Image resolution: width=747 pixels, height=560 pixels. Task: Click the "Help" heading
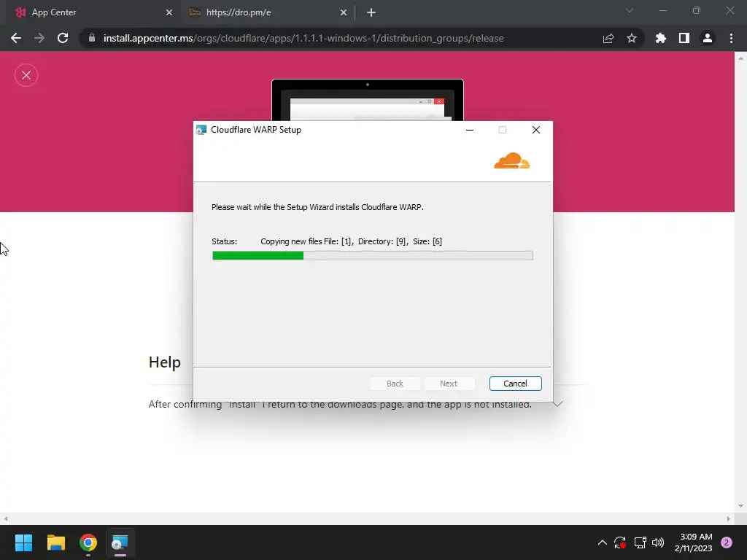click(164, 362)
